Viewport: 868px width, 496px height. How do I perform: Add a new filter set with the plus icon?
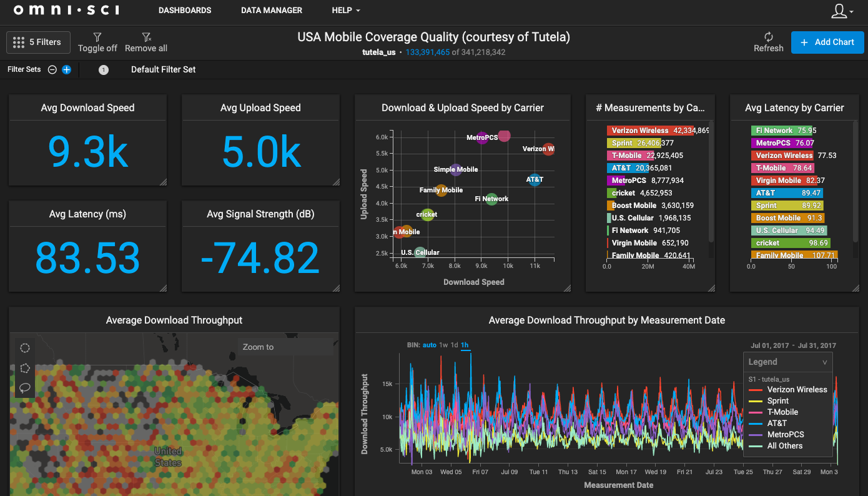point(67,69)
